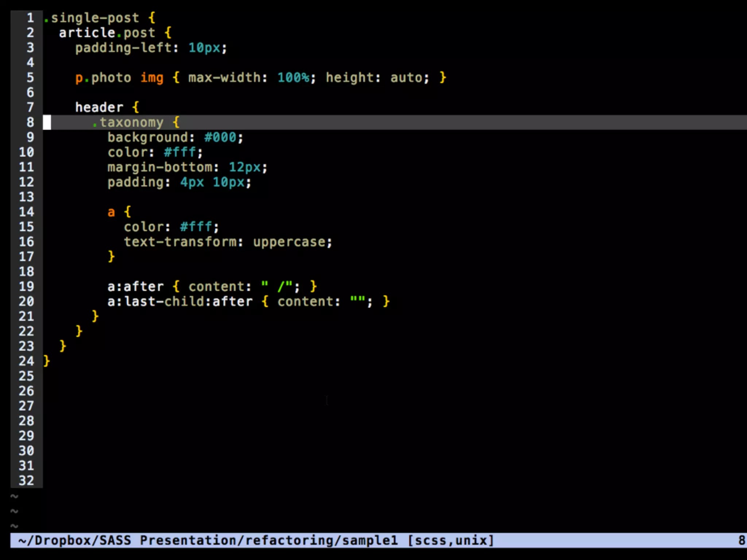
Task: Click the .taxonomy selector on highlighted line
Action: click(128, 122)
